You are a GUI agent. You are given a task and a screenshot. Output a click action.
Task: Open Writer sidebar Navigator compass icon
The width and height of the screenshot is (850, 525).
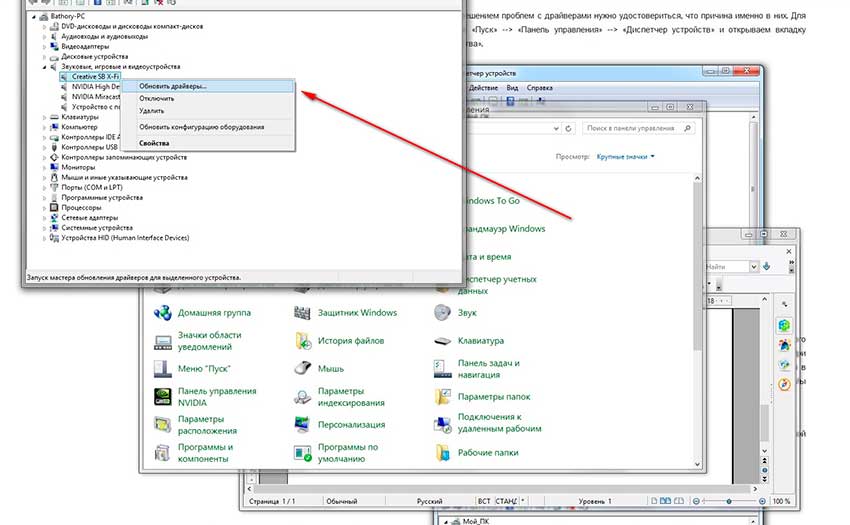pyautogui.click(x=784, y=385)
